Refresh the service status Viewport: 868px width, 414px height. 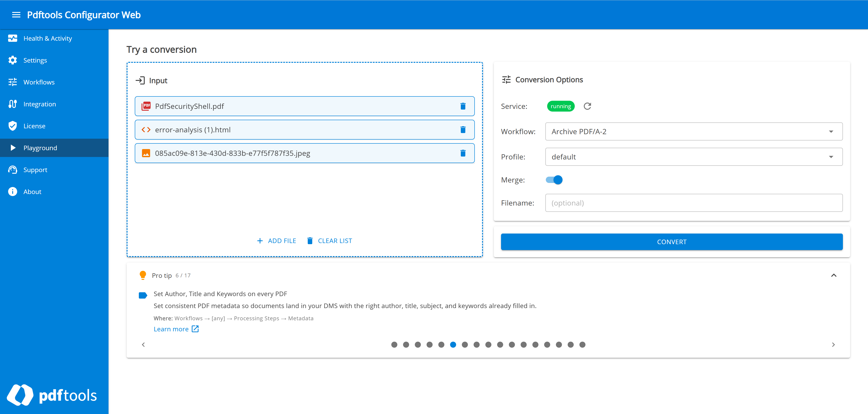[x=587, y=106]
